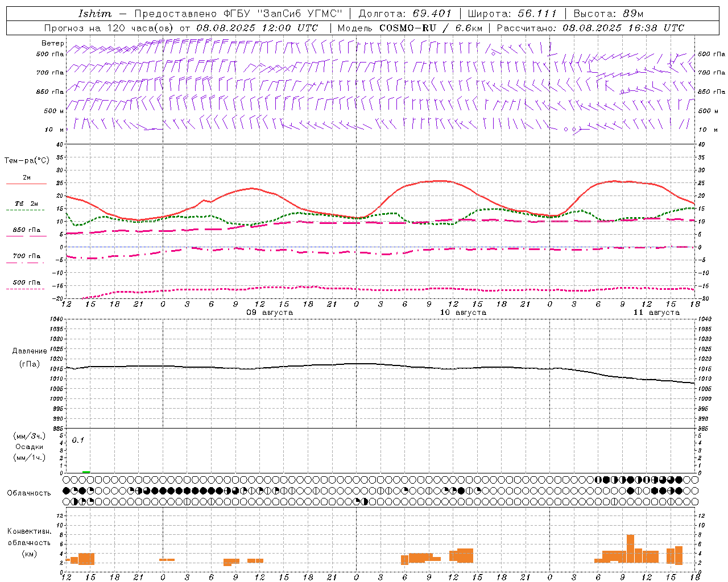
Task: Click left-side "10 м" wind level label
Action: pyautogui.click(x=54, y=130)
